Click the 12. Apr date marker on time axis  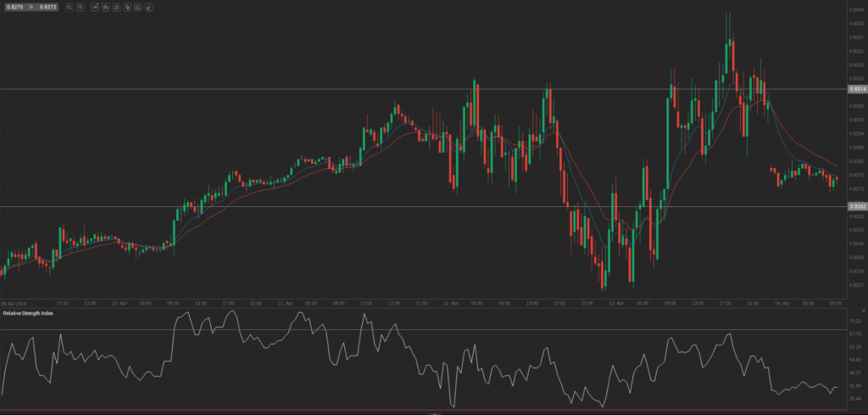tap(449, 302)
